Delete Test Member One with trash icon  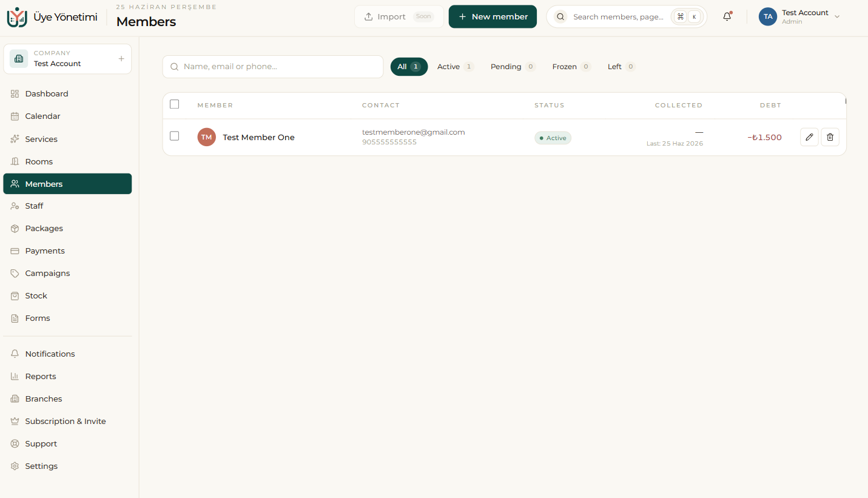pos(830,137)
